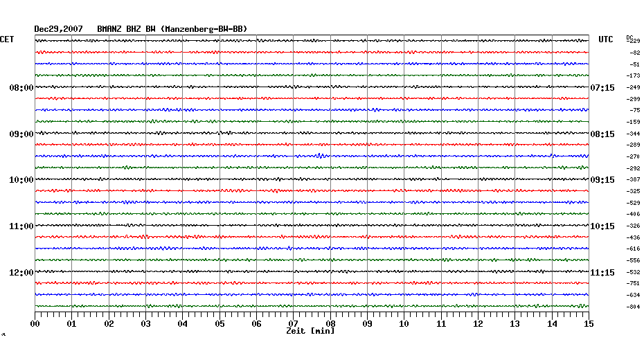Click the DC offset value -436

(x=634, y=237)
